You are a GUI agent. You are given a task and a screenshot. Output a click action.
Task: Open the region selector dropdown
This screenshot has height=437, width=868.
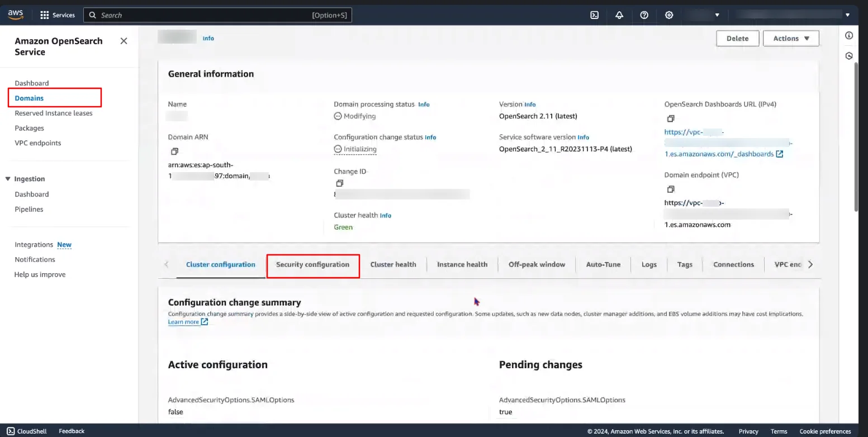click(x=703, y=15)
